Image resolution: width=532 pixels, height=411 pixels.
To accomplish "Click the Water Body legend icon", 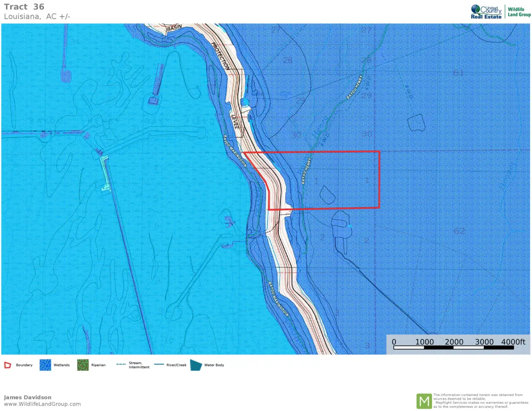I will point(196,365).
